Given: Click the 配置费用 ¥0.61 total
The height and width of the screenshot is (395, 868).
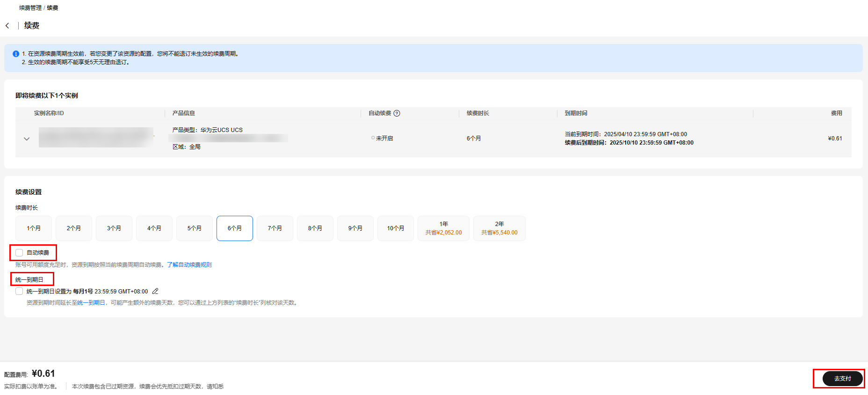Looking at the screenshot, I should pyautogui.click(x=29, y=374).
